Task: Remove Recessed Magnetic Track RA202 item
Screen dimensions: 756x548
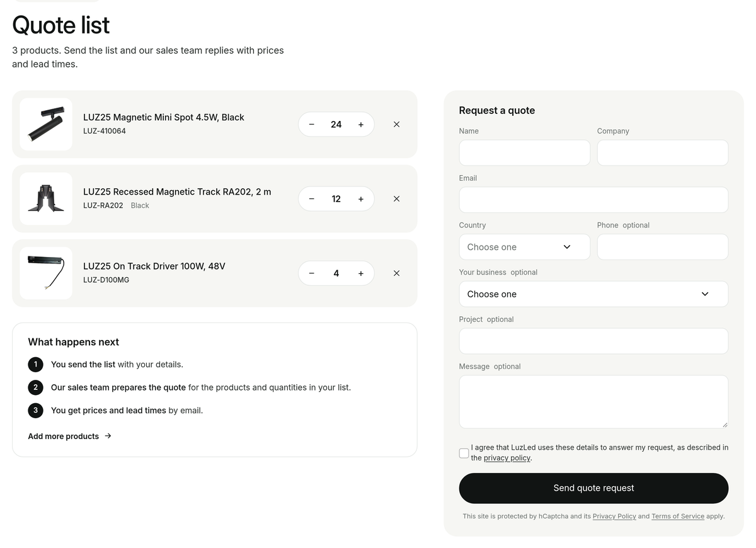Action: 396,199
